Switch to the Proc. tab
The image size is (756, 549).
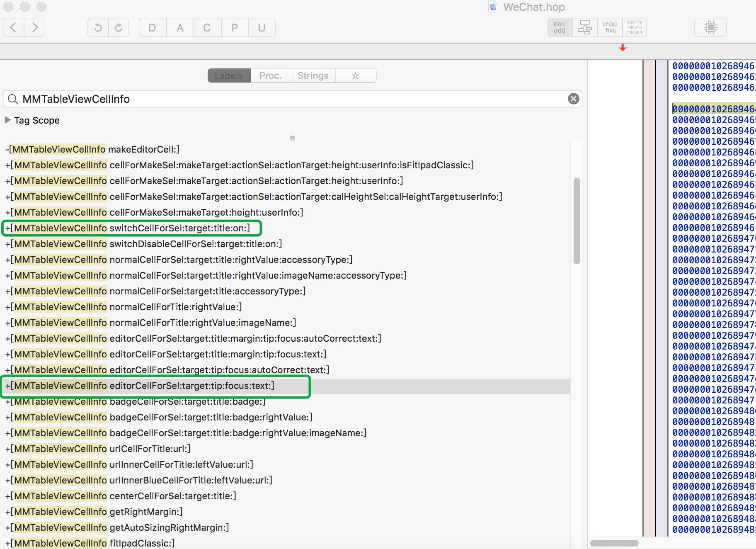(x=271, y=75)
